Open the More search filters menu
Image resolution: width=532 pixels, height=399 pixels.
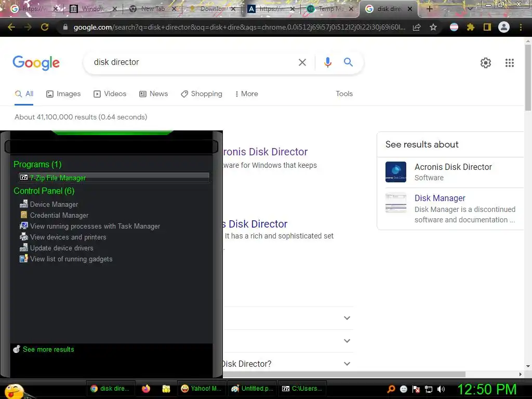tap(247, 94)
